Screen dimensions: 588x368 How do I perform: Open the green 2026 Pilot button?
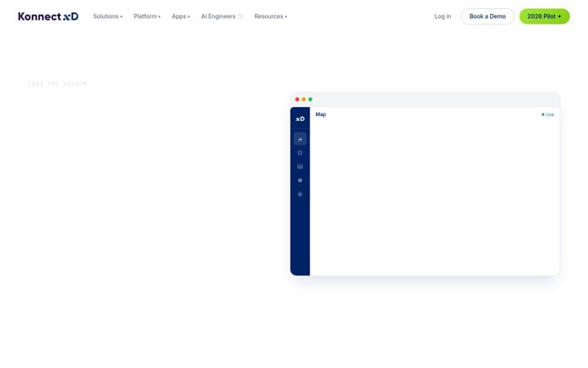tap(545, 16)
